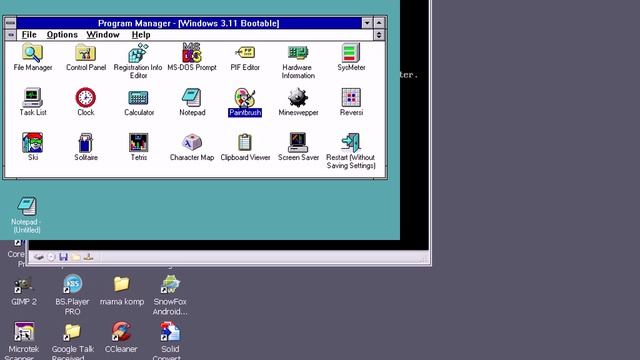Launch the Calculator program
Screen dimensions: 640x360
[139, 102]
